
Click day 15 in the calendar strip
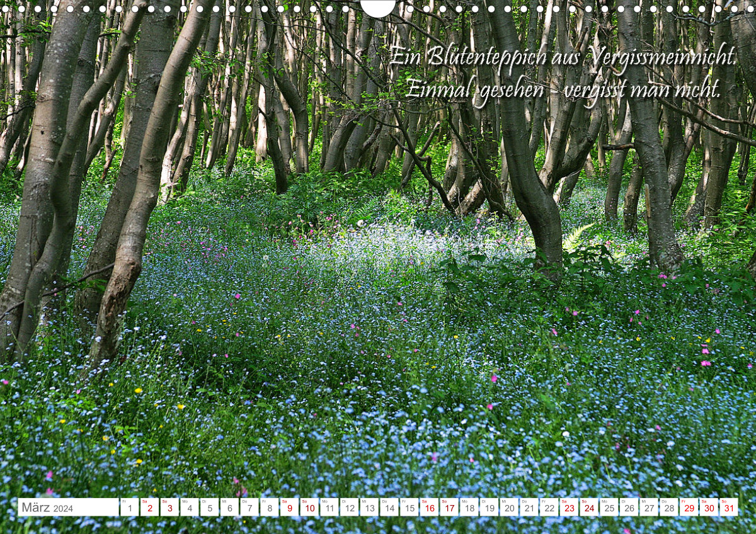(x=409, y=507)
